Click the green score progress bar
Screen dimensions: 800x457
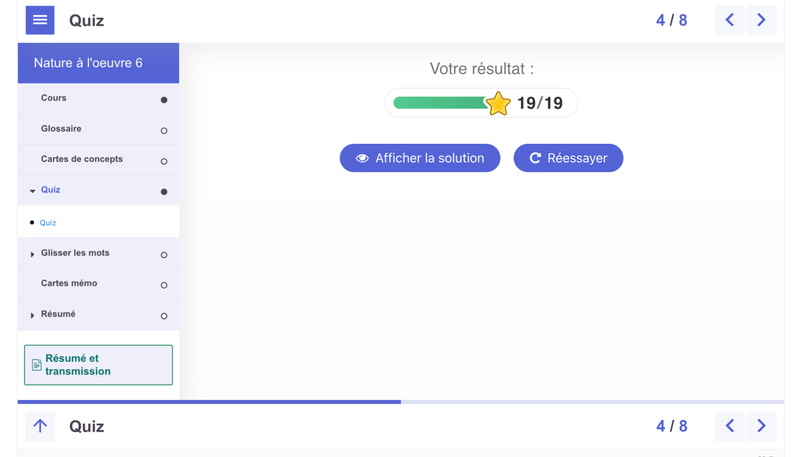[x=440, y=103]
